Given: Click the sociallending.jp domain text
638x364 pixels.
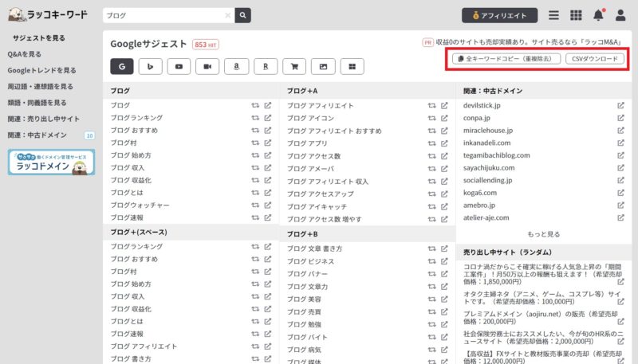Looking at the screenshot, I should (487, 180).
